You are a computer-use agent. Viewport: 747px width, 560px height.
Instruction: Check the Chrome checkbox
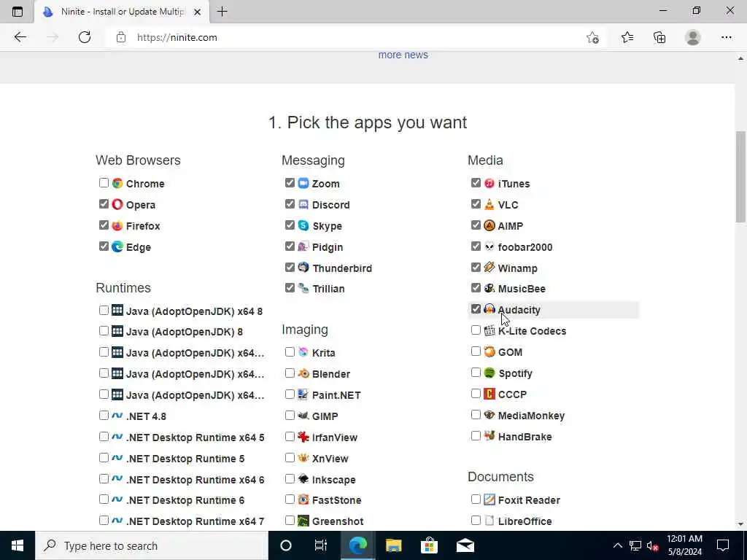(104, 183)
